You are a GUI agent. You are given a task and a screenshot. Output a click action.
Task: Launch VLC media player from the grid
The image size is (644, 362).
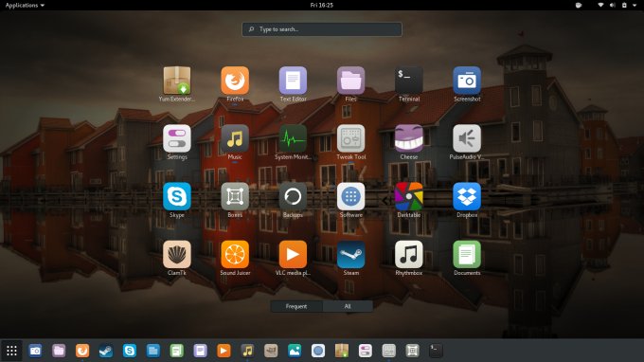293,254
